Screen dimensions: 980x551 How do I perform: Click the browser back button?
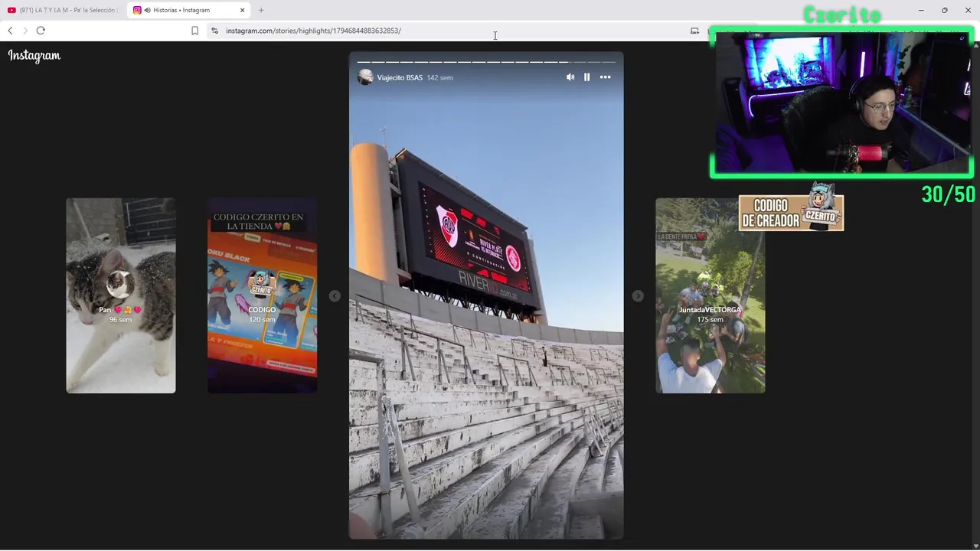[10, 31]
